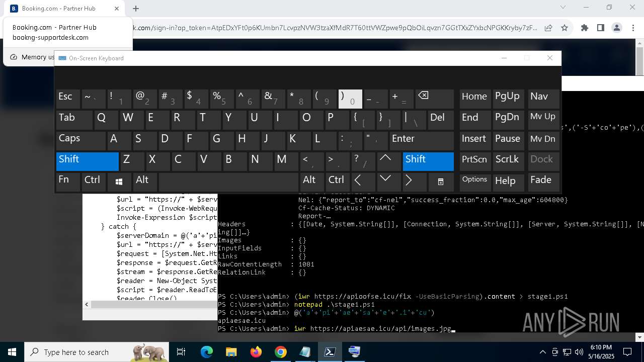Click the taskbar clock showing 6:10 PM
The width and height of the screenshot is (644, 362).
click(601, 352)
